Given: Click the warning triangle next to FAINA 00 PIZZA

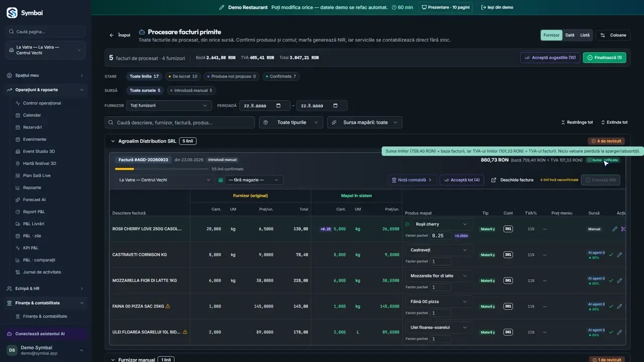Looking at the screenshot, I should [x=168, y=306].
